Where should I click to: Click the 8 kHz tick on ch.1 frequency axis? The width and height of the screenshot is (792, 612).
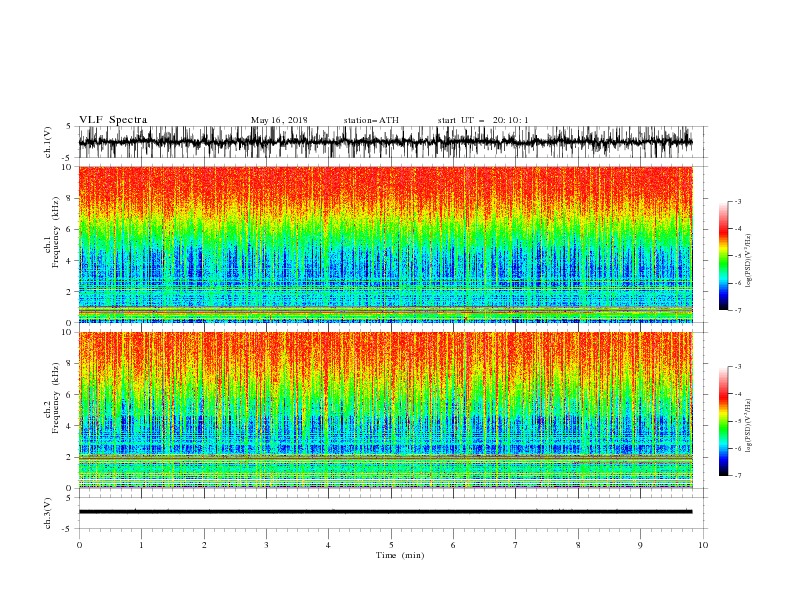(69, 198)
